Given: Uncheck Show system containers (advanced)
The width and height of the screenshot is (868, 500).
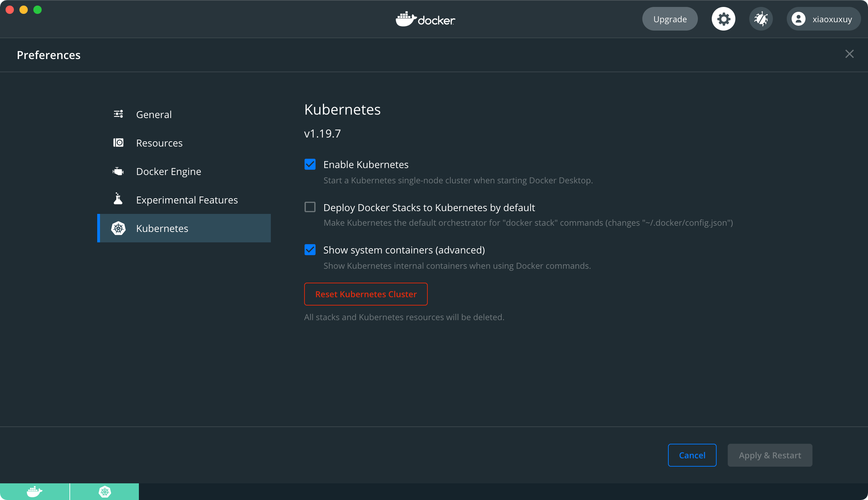Looking at the screenshot, I should [x=310, y=250].
